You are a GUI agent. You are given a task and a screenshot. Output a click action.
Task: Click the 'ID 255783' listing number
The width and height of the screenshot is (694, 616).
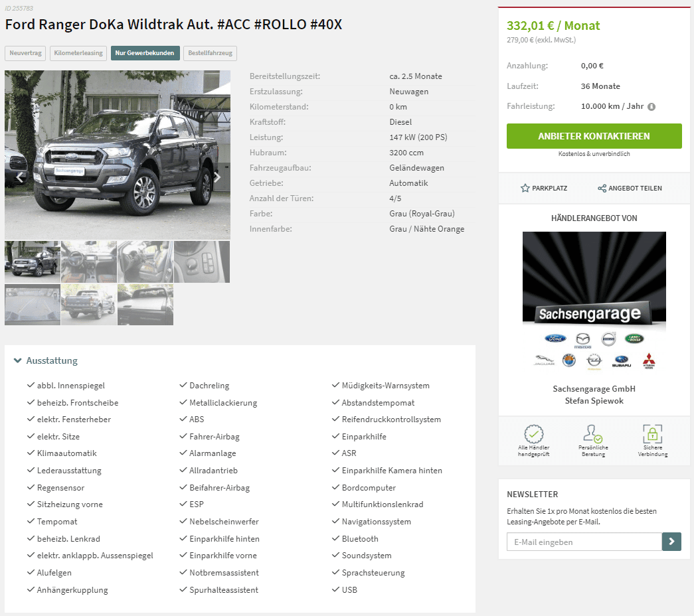click(19, 8)
